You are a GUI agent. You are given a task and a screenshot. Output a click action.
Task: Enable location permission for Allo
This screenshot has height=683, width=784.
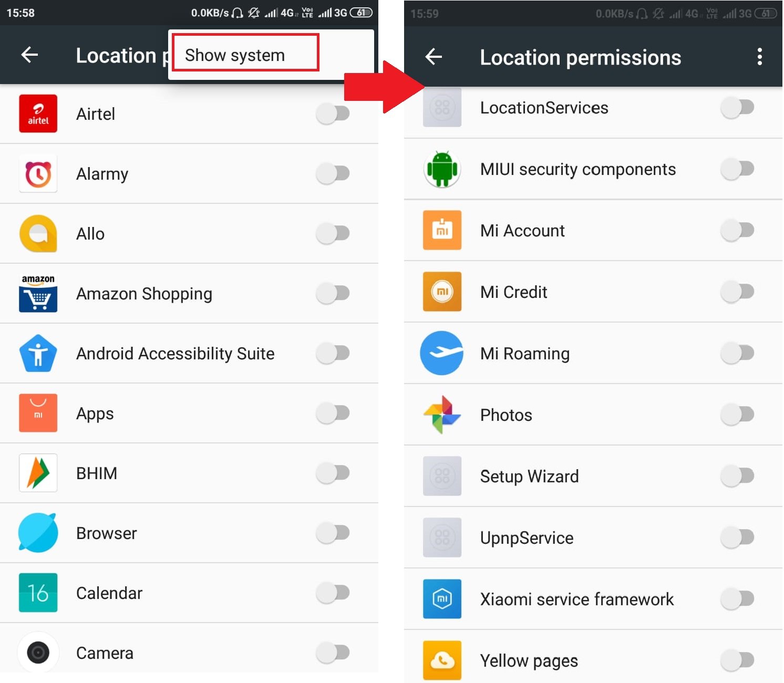click(333, 233)
